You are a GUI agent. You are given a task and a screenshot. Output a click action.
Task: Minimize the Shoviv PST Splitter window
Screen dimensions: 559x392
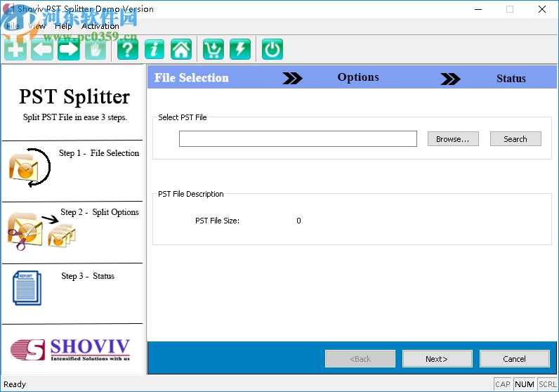478,9
